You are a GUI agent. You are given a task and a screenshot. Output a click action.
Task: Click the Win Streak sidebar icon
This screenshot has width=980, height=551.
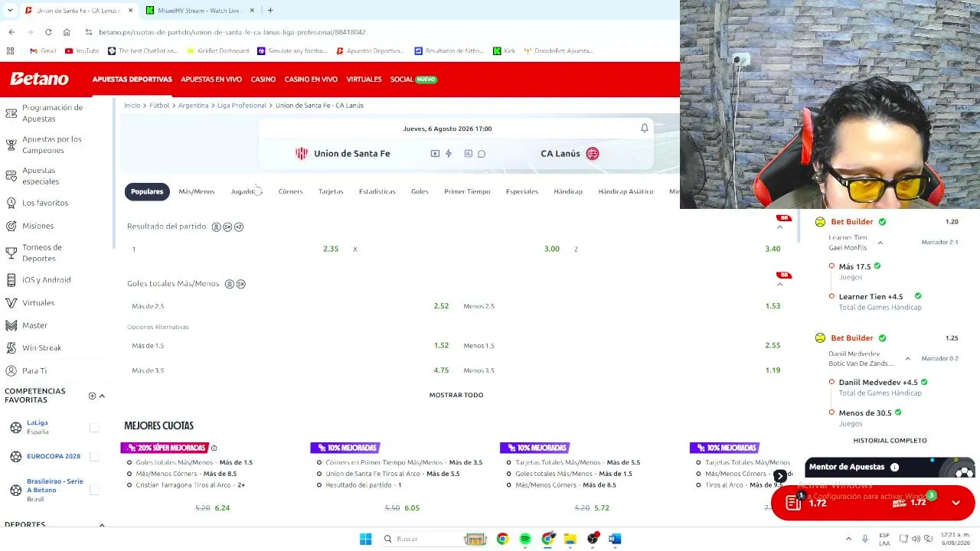(11, 347)
